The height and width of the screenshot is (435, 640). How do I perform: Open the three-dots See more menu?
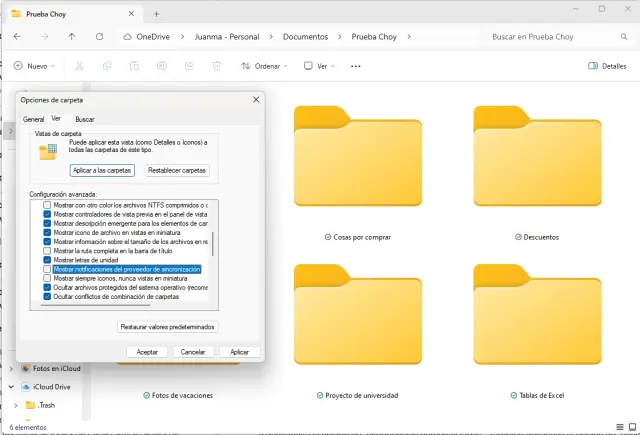pyautogui.click(x=355, y=66)
